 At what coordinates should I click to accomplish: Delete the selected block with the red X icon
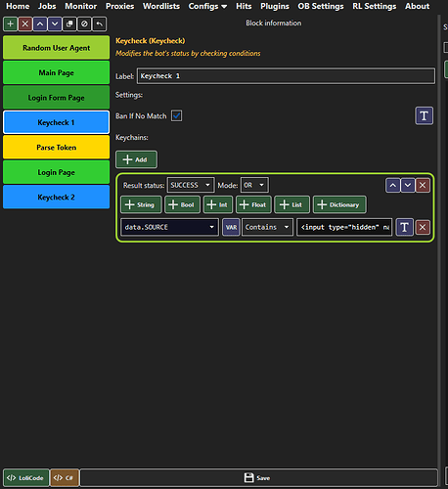tap(25, 24)
